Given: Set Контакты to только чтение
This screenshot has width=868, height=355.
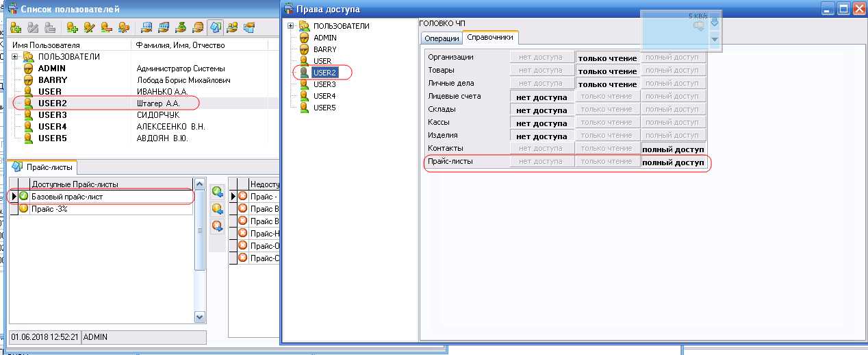Looking at the screenshot, I should (607, 149).
